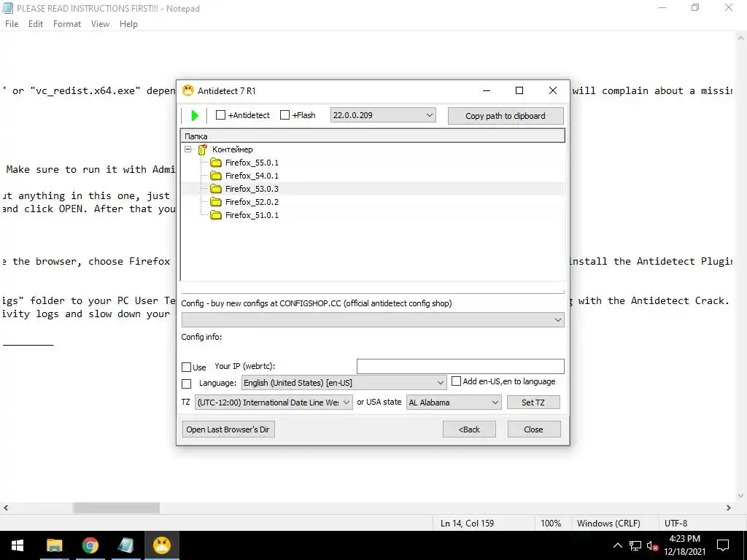Open the Config selection dropdown
747x560 pixels.
click(373, 320)
